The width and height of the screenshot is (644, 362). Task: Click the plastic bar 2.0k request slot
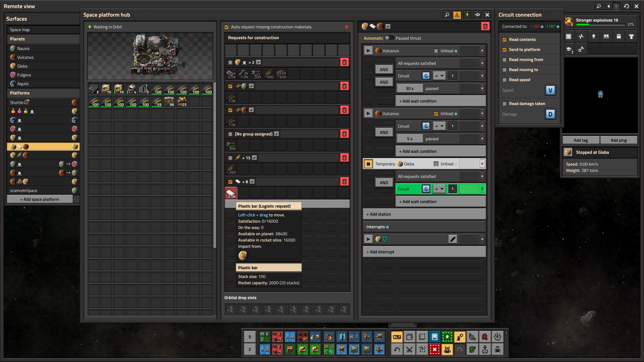click(231, 193)
